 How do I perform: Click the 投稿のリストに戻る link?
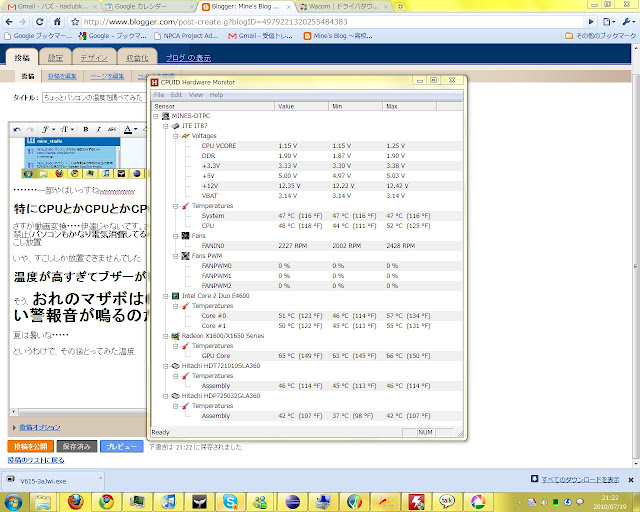click(x=36, y=460)
